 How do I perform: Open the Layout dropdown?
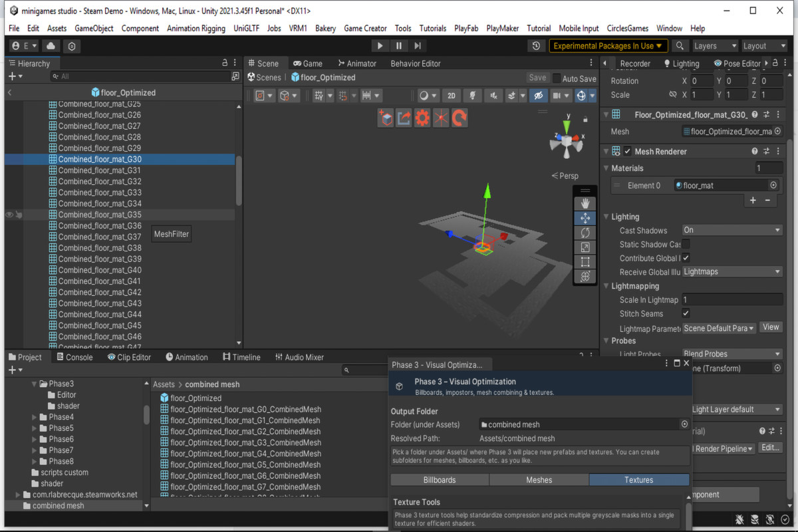coord(764,46)
